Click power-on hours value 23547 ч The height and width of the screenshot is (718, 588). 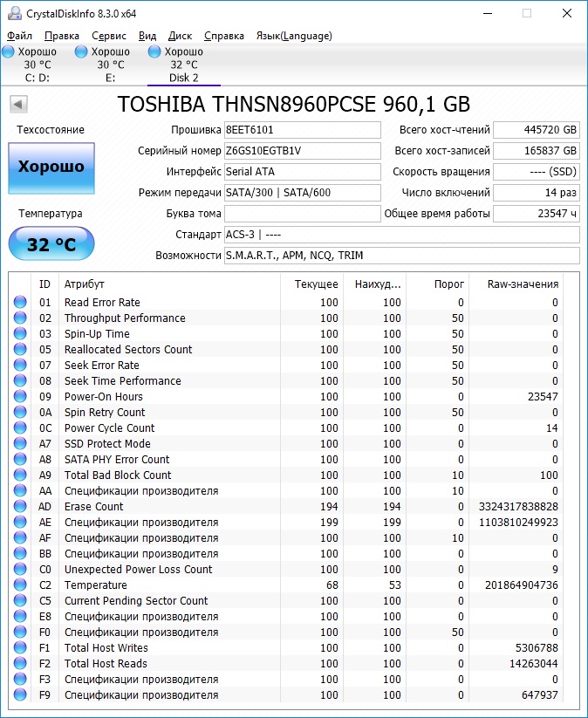537,214
